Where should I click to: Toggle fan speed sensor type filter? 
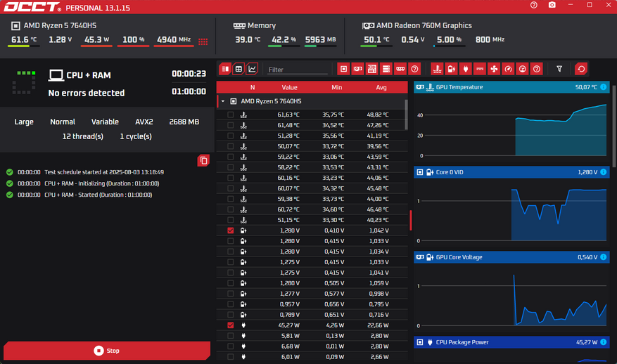[494, 69]
